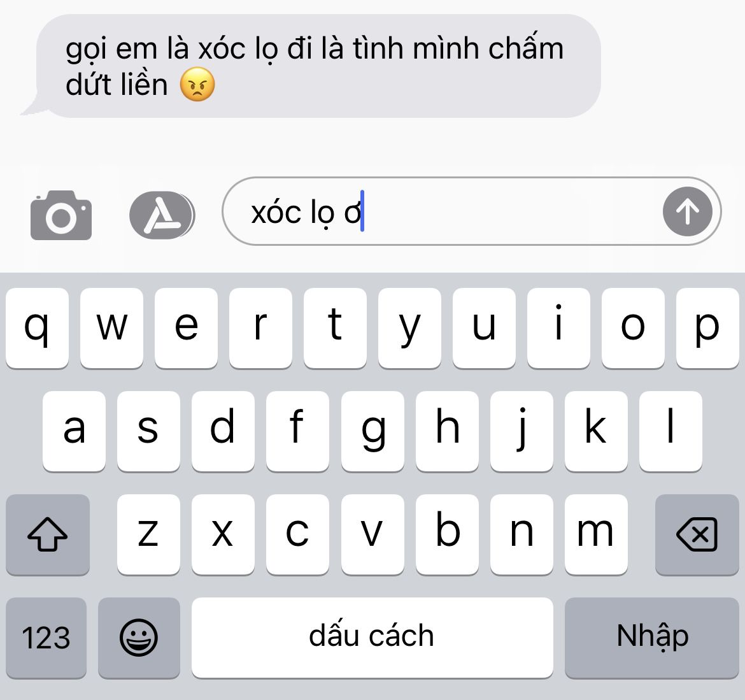Viewport: 745px width, 700px height.
Task: Tap the Nhập return key
Action: pos(652,638)
